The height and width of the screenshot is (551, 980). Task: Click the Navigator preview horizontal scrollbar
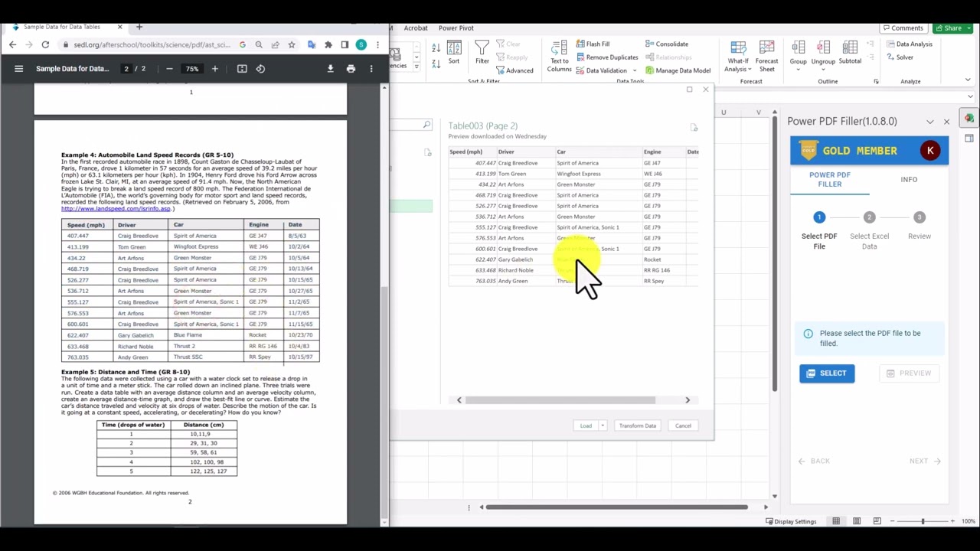(x=560, y=400)
